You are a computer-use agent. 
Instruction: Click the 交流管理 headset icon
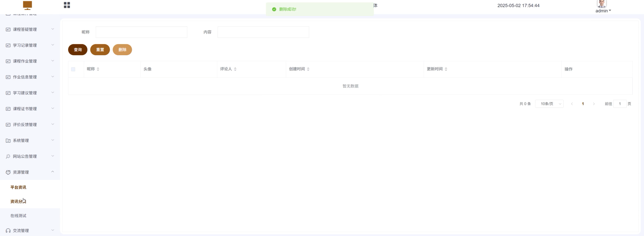(x=8, y=231)
